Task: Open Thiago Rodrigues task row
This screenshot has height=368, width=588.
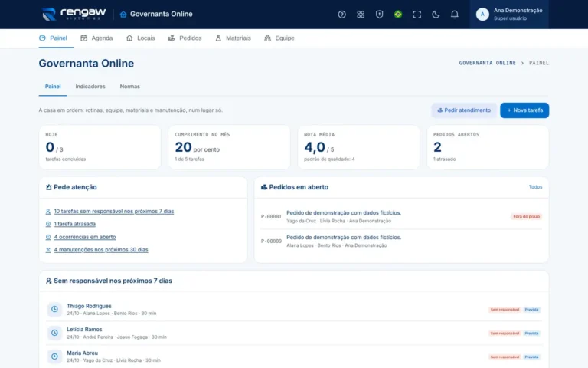Action: tap(294, 309)
